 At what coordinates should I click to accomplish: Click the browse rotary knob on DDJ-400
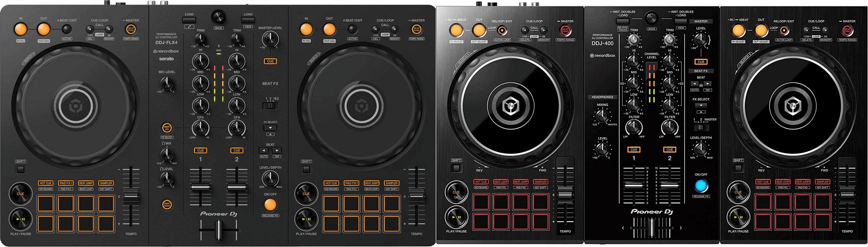pyautogui.click(x=651, y=17)
